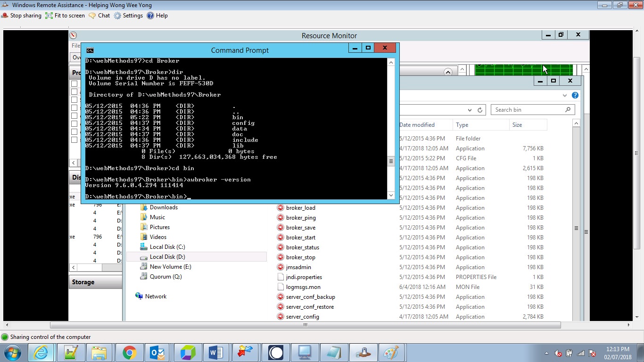Screen dimensions: 644x362
Task: Select the broker_stop application icon
Action: [280, 257]
